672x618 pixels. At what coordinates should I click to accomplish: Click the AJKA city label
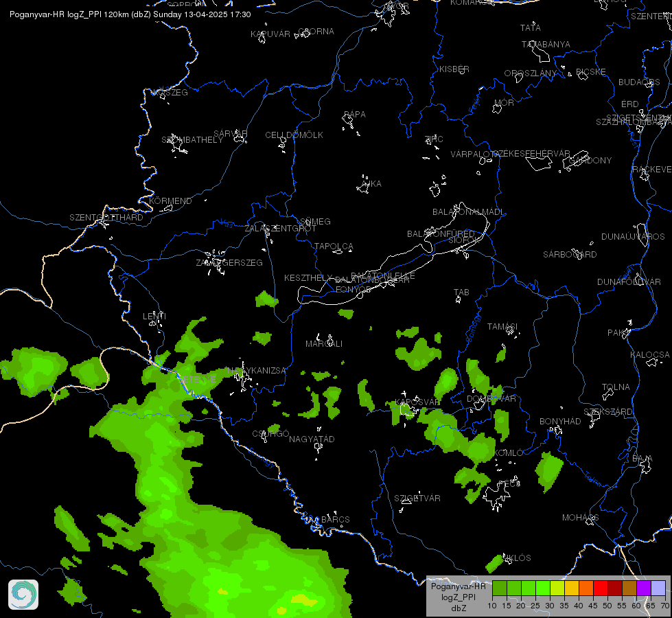pyautogui.click(x=371, y=184)
